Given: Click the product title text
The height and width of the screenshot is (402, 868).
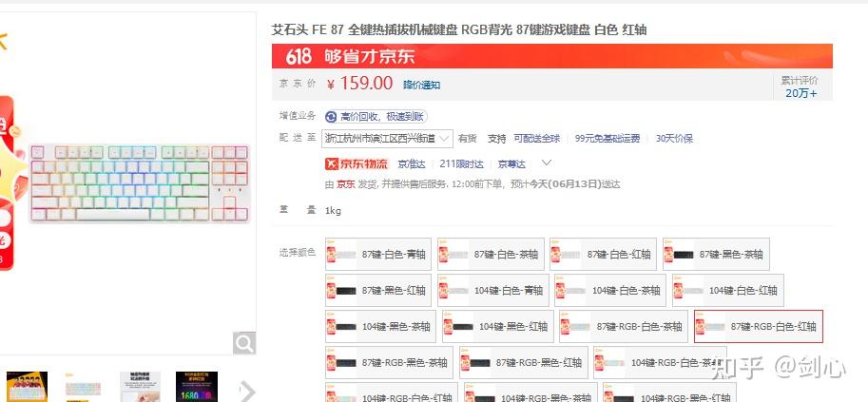Looking at the screenshot, I should (x=459, y=29).
